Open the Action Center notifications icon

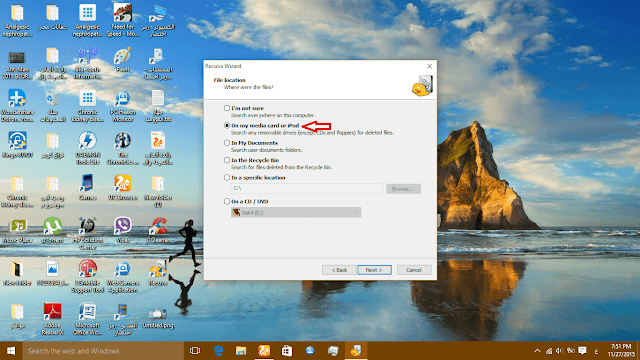click(582, 351)
